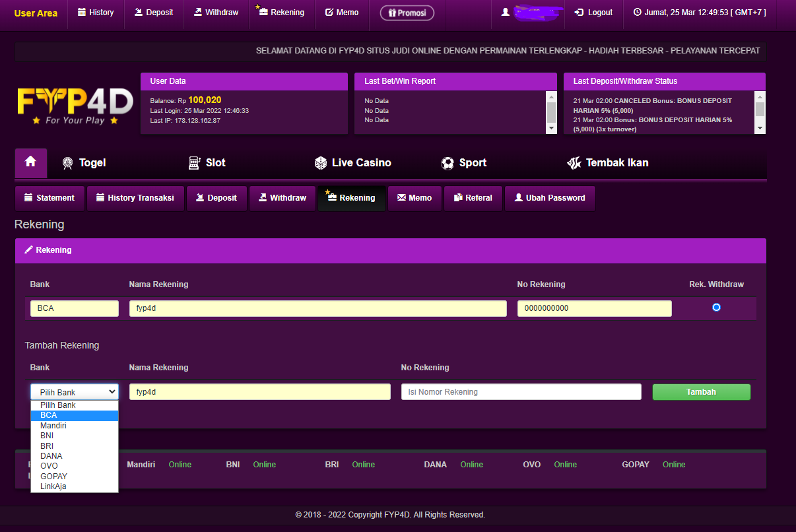Click the Memo pencil icon in top bar
This screenshot has width=796, height=532.
[329, 13]
